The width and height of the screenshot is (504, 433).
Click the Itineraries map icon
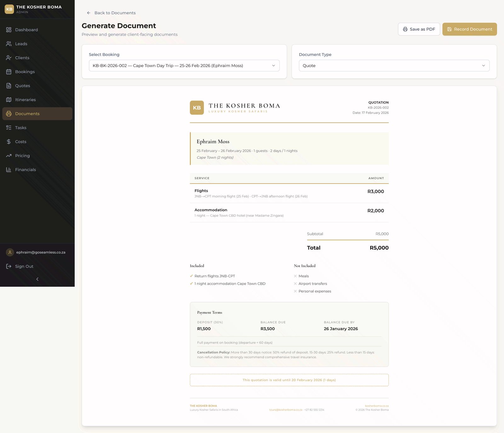9,100
